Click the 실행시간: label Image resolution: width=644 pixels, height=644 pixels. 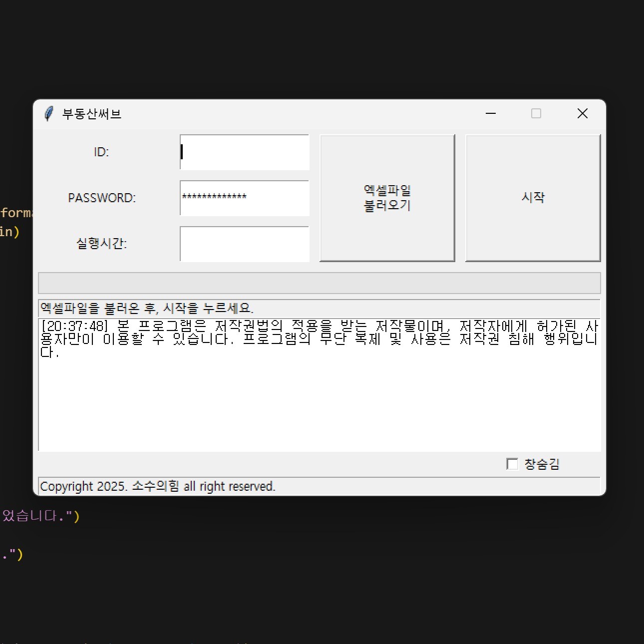pyautogui.click(x=102, y=244)
